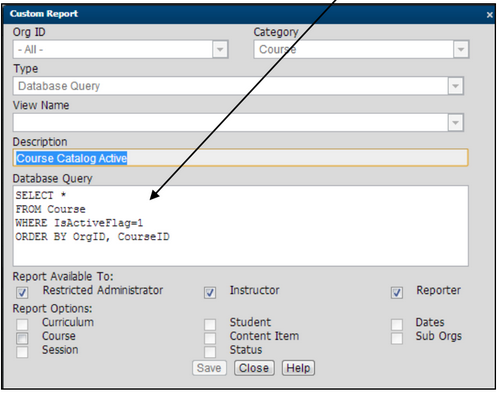Open the Org ID dropdown arrow
The height and width of the screenshot is (393, 499).
[x=220, y=50]
